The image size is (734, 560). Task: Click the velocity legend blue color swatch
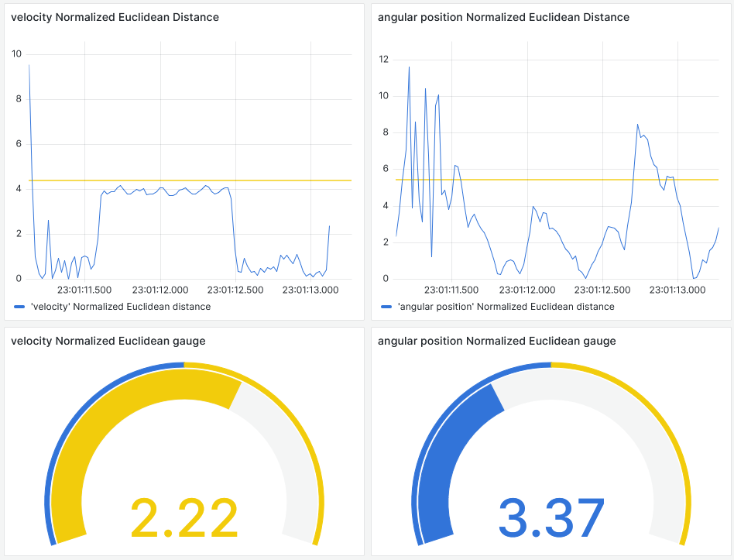[19, 307]
